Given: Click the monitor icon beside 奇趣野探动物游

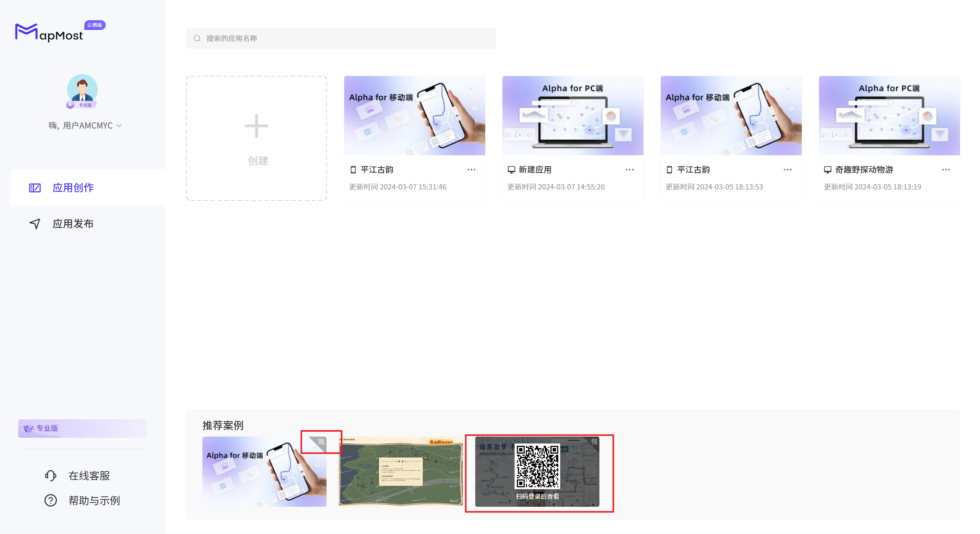Looking at the screenshot, I should (x=828, y=170).
